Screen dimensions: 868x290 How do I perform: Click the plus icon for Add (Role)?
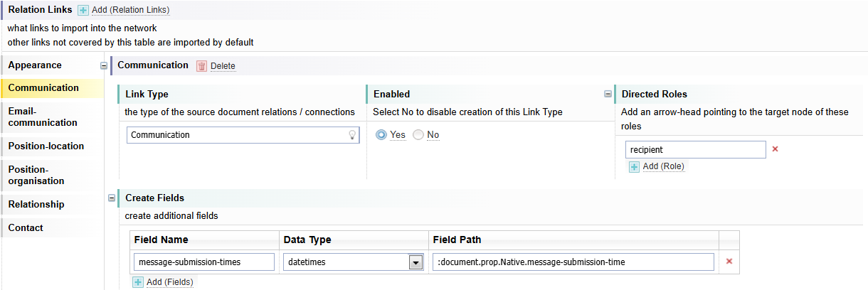(x=634, y=166)
